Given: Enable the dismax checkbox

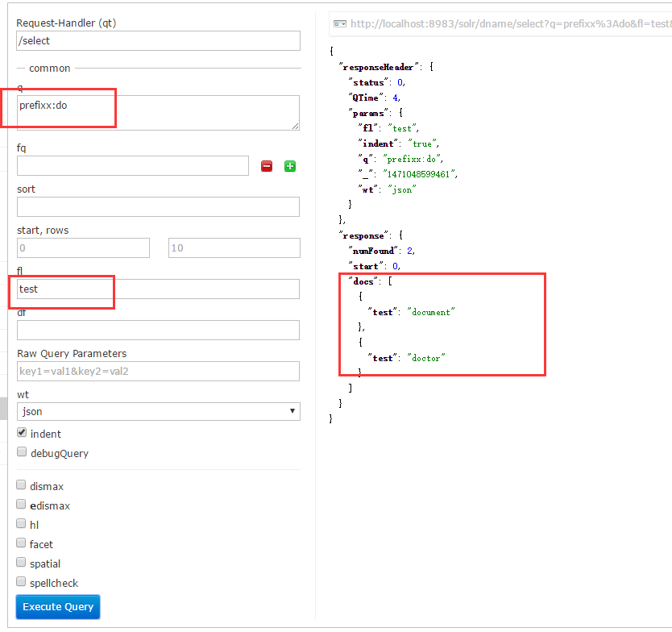Looking at the screenshot, I should coord(22,486).
